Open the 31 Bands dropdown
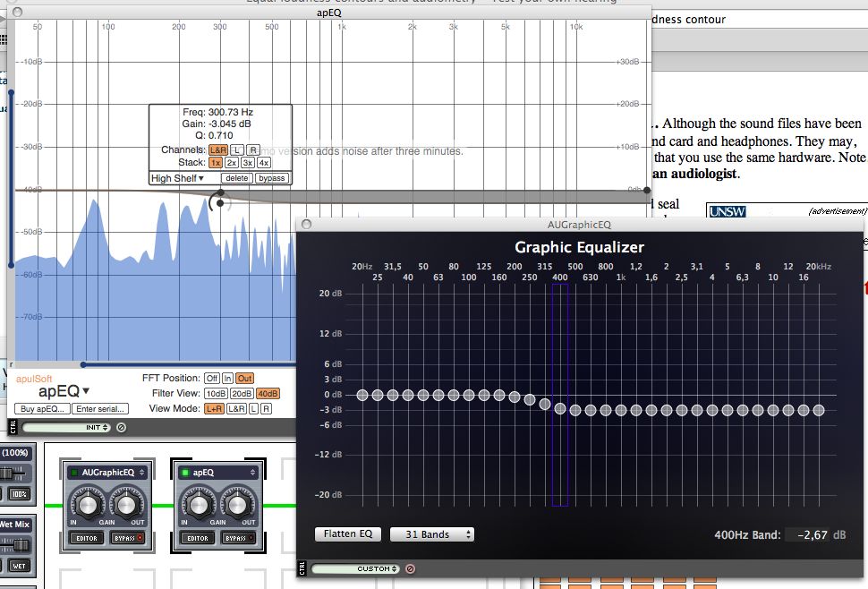 click(432, 534)
